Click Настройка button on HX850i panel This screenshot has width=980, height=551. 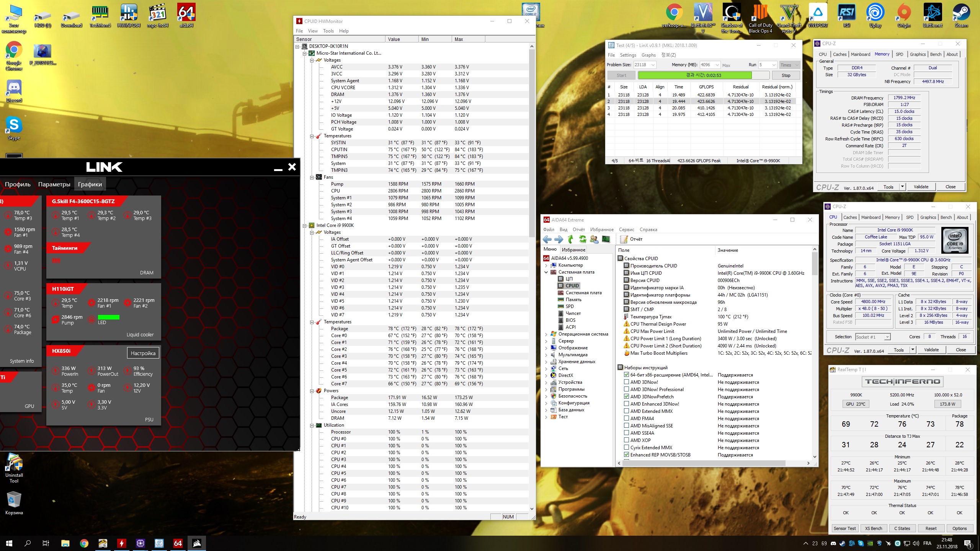(143, 353)
